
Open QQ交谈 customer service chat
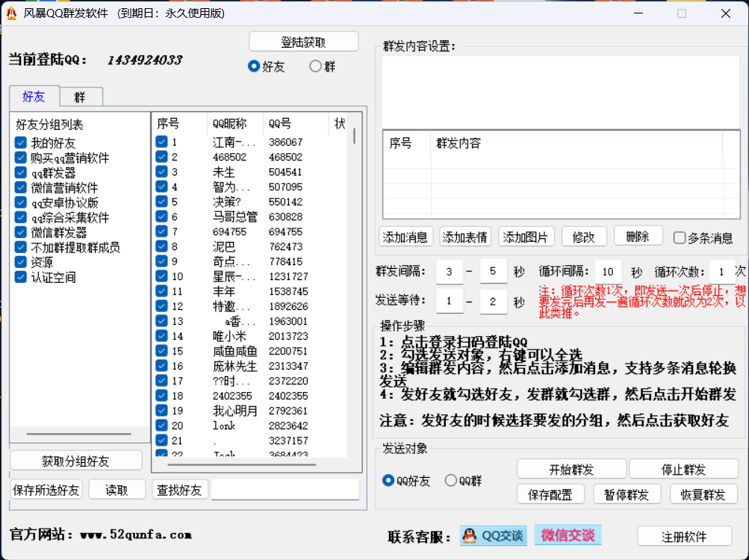494,535
